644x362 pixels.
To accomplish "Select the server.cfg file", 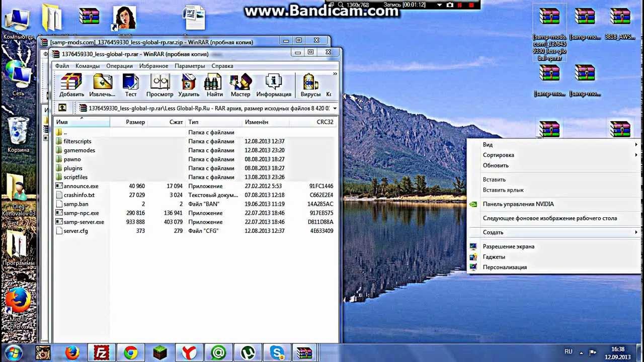I will [x=195, y=231].
